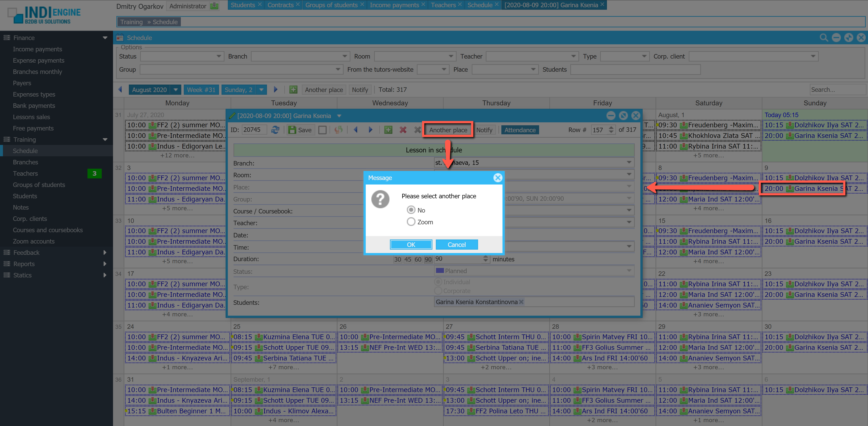868x426 pixels.
Task: Click the previous period arrow beside August 2020
Action: click(120, 90)
